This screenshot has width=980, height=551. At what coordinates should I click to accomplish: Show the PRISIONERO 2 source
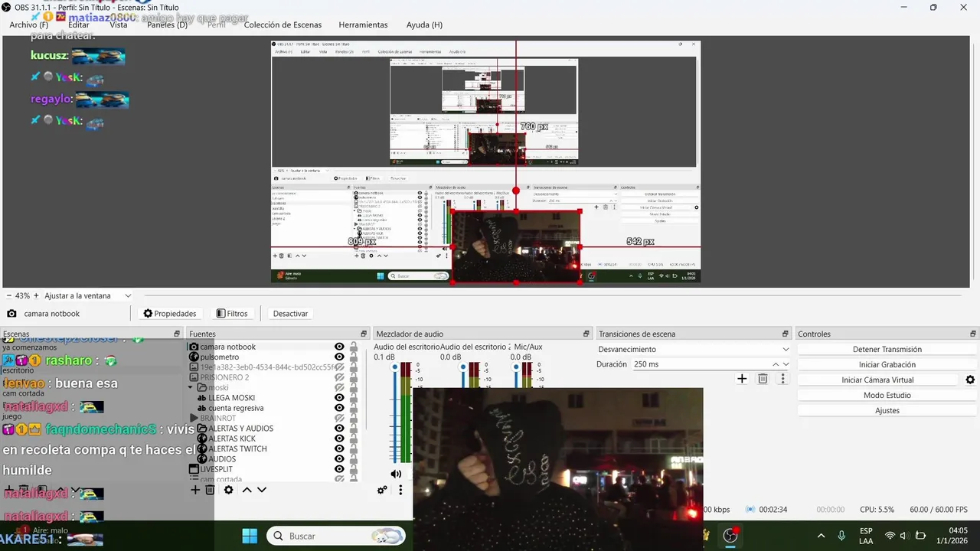pos(339,377)
